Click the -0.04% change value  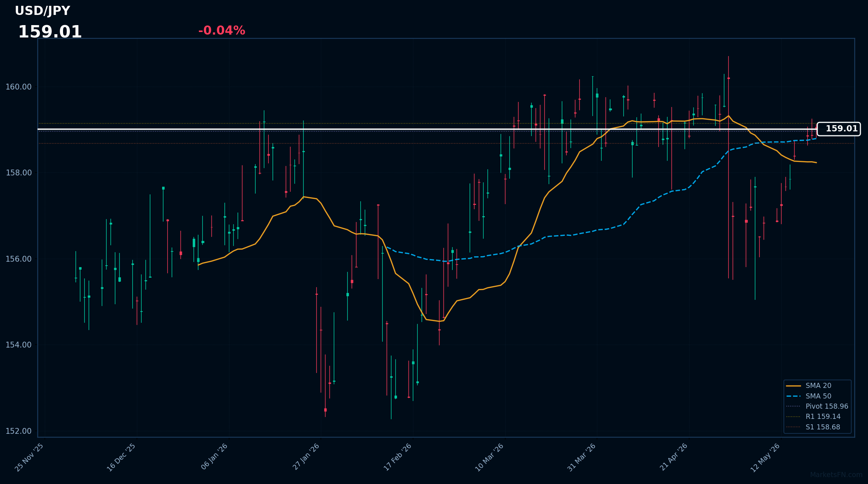coord(221,31)
